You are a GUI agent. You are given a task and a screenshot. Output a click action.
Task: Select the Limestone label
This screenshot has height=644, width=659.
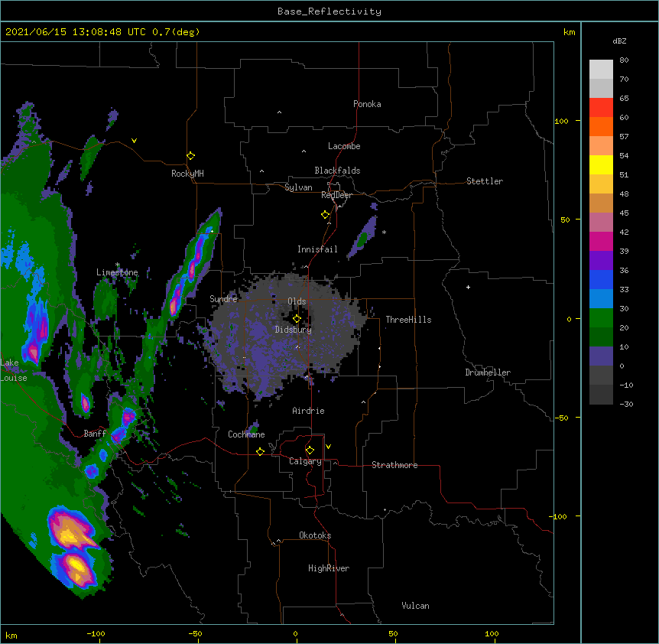click(x=117, y=272)
